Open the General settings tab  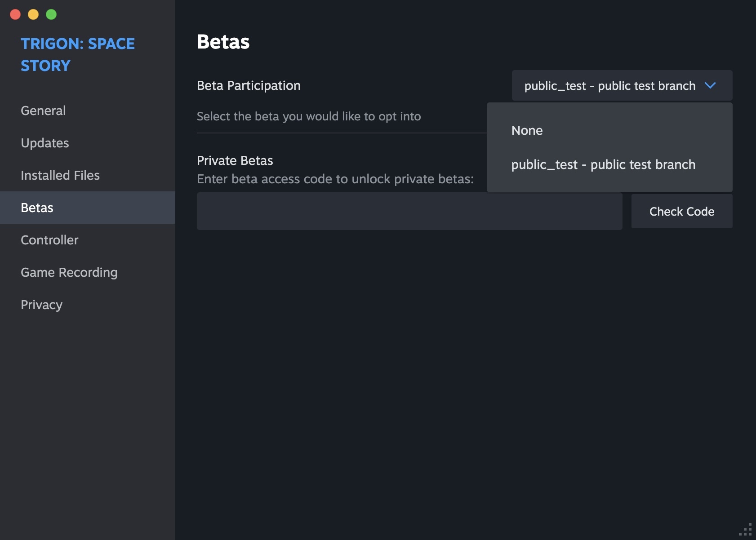[x=43, y=111]
